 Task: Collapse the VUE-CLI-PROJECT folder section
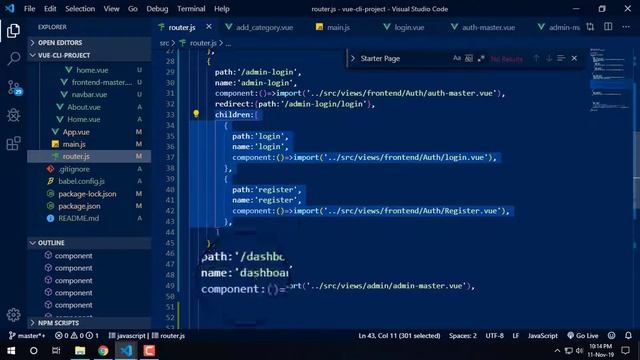[89, 55]
